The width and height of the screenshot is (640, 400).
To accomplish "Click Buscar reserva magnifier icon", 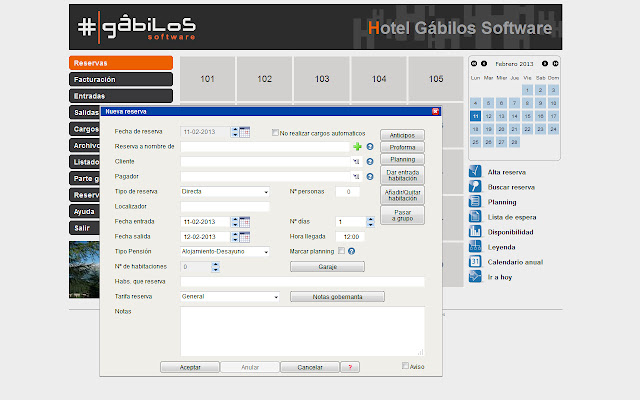I will (x=475, y=187).
